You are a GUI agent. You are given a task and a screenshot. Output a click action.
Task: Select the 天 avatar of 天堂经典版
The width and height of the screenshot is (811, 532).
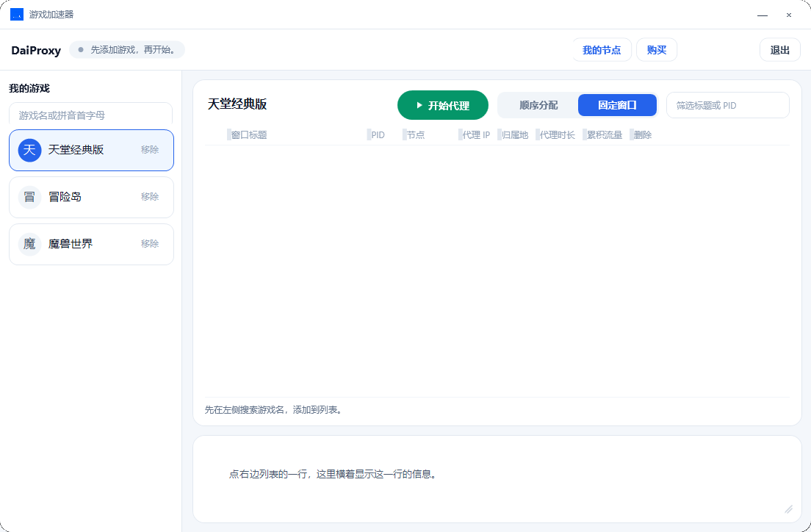point(29,150)
